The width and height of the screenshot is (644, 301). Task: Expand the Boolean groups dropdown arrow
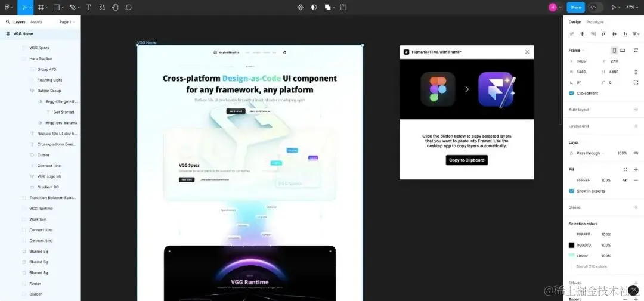coord(334,7)
